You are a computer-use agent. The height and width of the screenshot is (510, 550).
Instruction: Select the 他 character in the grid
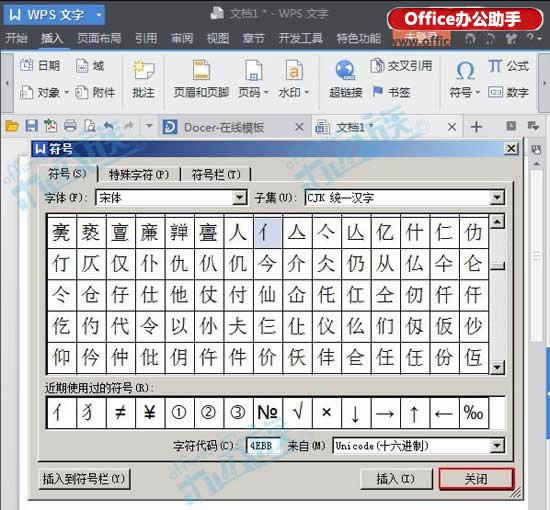(179, 295)
